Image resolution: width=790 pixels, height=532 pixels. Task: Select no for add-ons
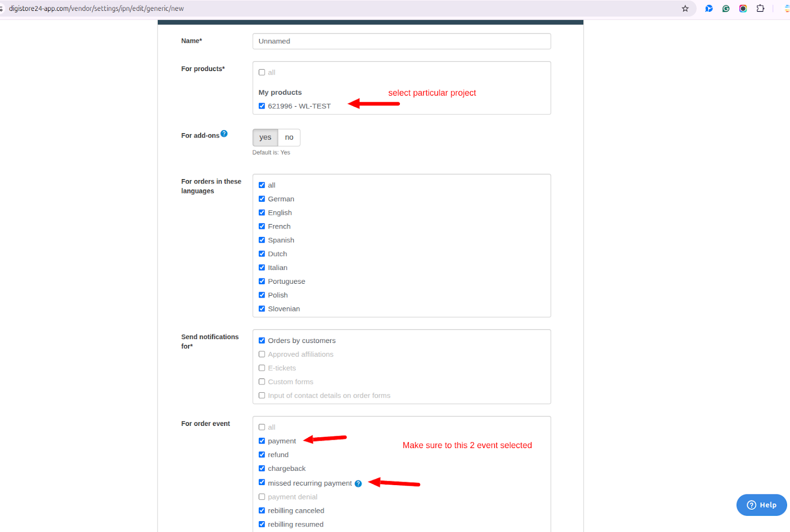coord(289,137)
